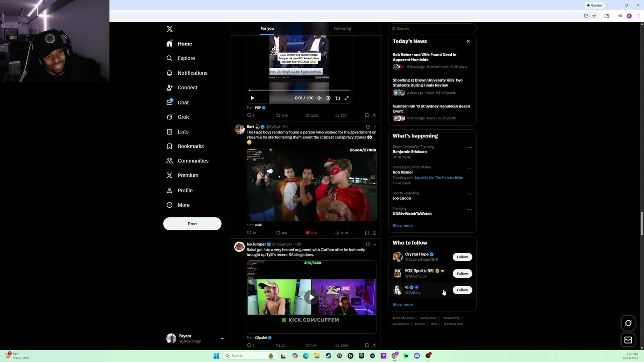Open the Home page from the sidebar
The height and width of the screenshot is (362, 644).
[180, 44]
